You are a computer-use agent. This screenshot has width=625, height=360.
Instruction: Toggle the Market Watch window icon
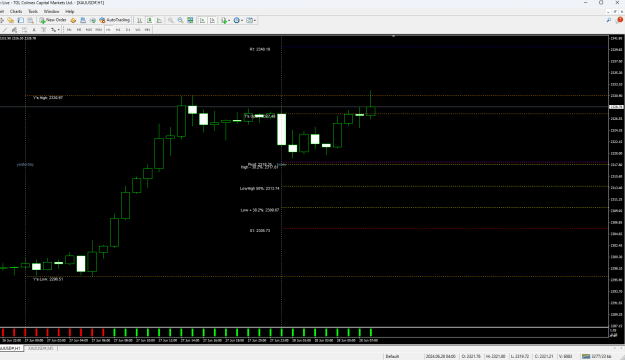21,20
